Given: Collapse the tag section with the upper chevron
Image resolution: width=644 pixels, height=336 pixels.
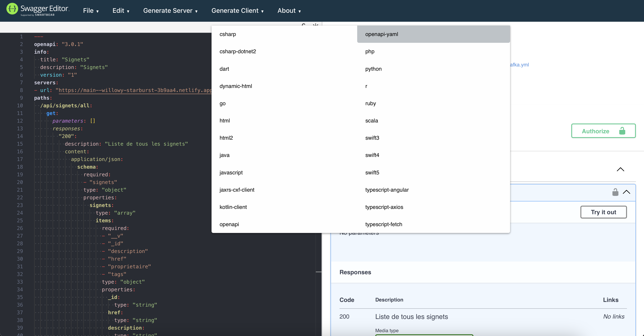Looking at the screenshot, I should coord(620,169).
